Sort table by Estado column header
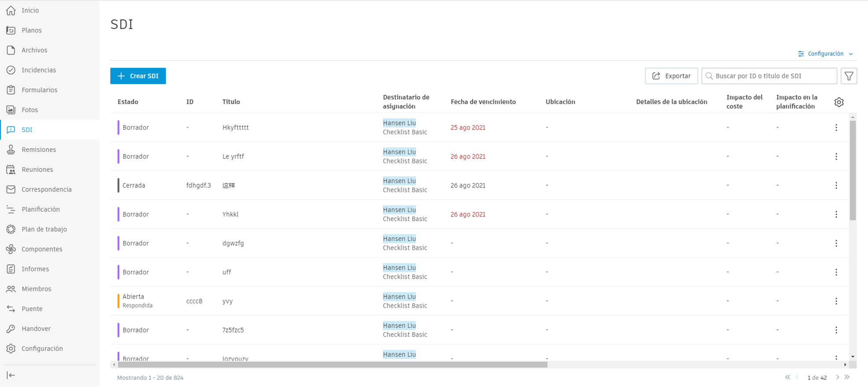Screen dimensions: 868x387 [x=128, y=102]
